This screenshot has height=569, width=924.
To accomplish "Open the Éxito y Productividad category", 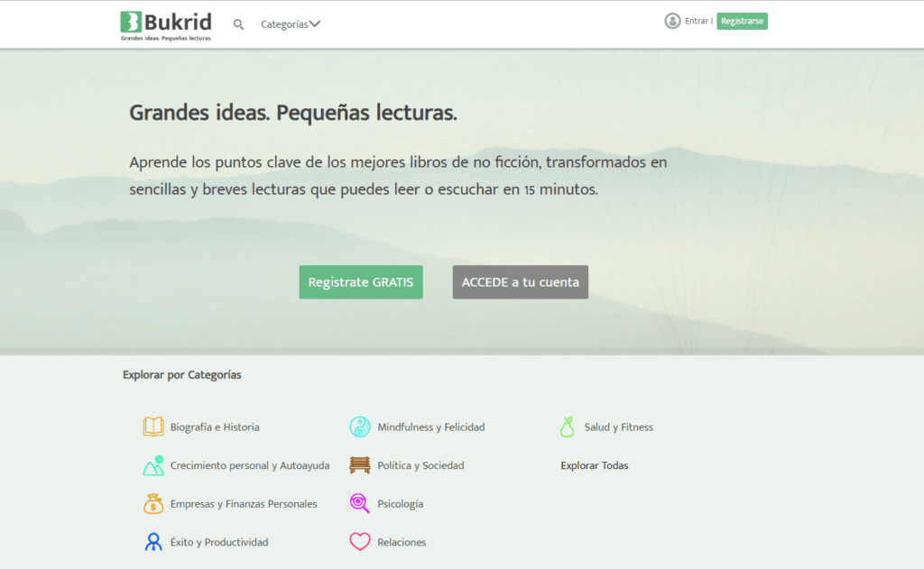I will point(219,542).
